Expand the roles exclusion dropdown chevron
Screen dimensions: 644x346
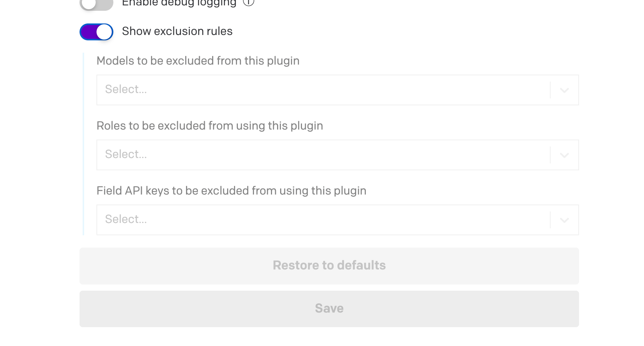click(x=564, y=155)
